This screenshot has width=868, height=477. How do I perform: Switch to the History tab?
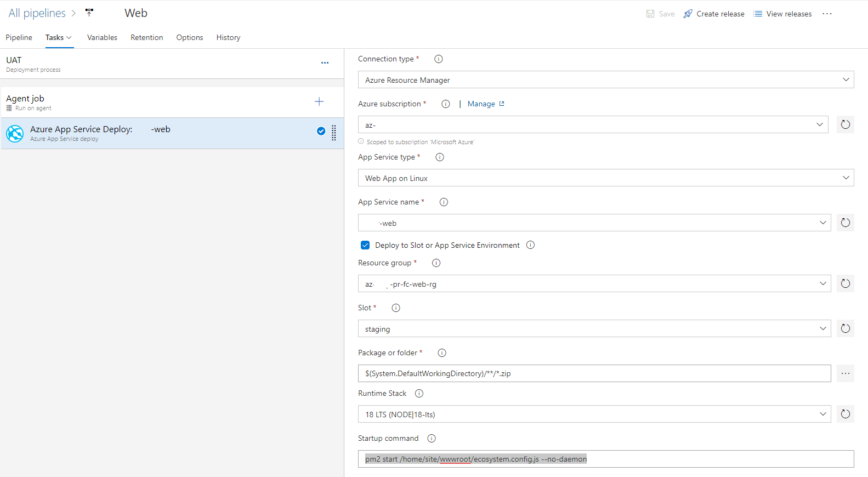click(228, 37)
